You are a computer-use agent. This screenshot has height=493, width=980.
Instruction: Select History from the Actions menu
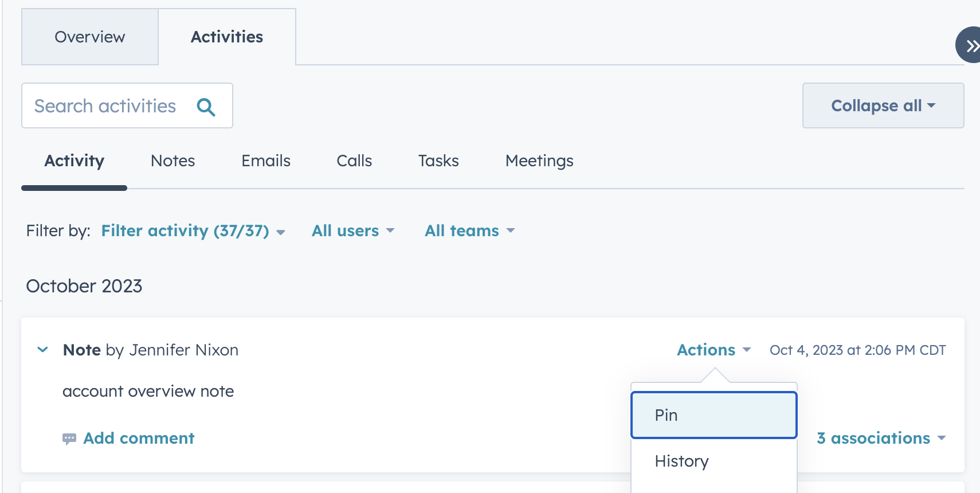pyautogui.click(x=681, y=461)
